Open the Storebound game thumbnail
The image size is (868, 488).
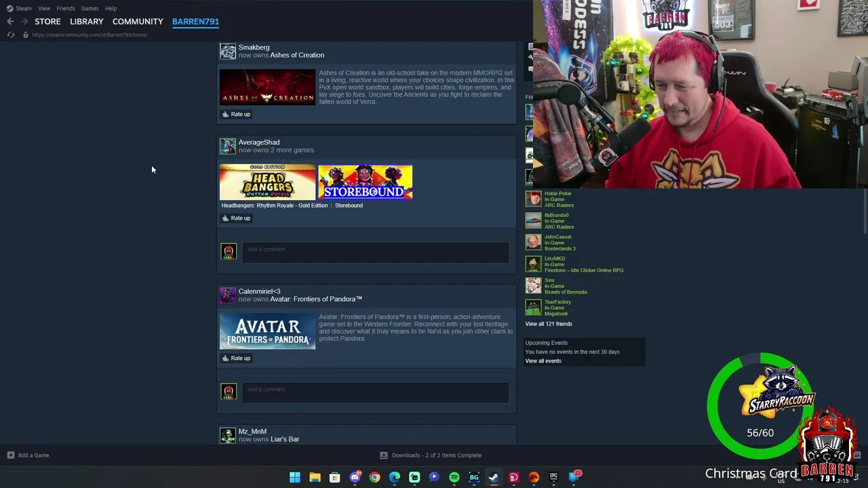point(365,182)
